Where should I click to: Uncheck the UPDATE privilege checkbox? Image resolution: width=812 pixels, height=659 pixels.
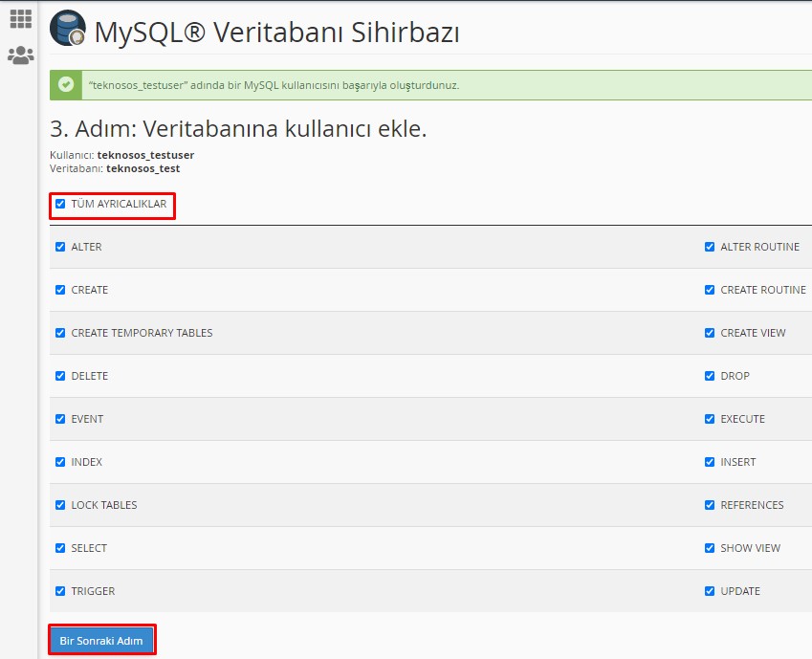pyautogui.click(x=710, y=591)
